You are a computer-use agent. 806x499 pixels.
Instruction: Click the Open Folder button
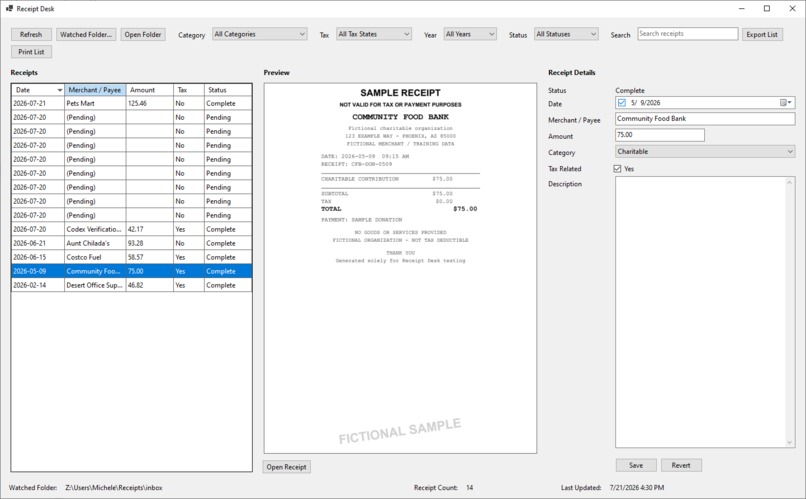(143, 34)
